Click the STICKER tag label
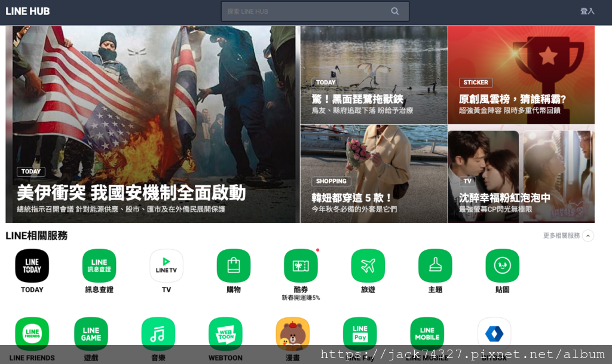The height and width of the screenshot is (364, 612). 476,82
